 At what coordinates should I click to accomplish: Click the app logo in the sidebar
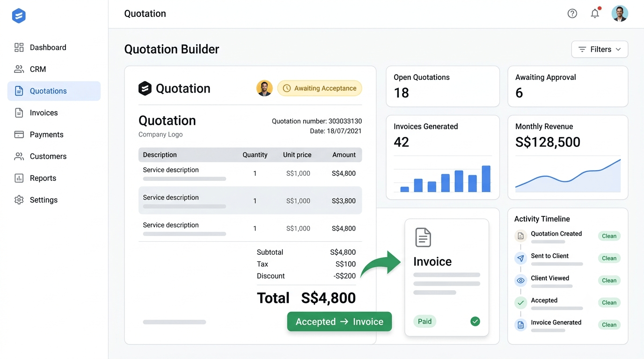19,16
